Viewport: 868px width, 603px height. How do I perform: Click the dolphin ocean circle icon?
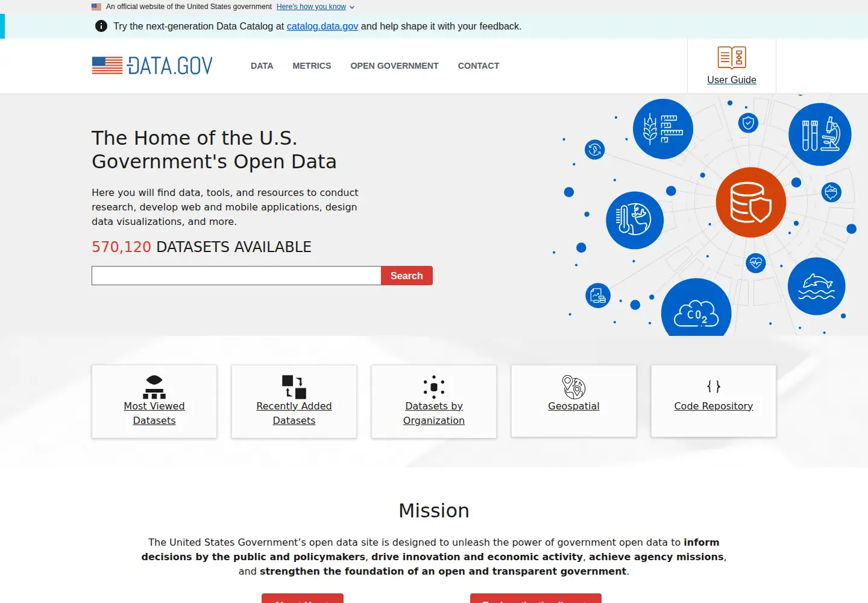pyautogui.click(x=817, y=286)
